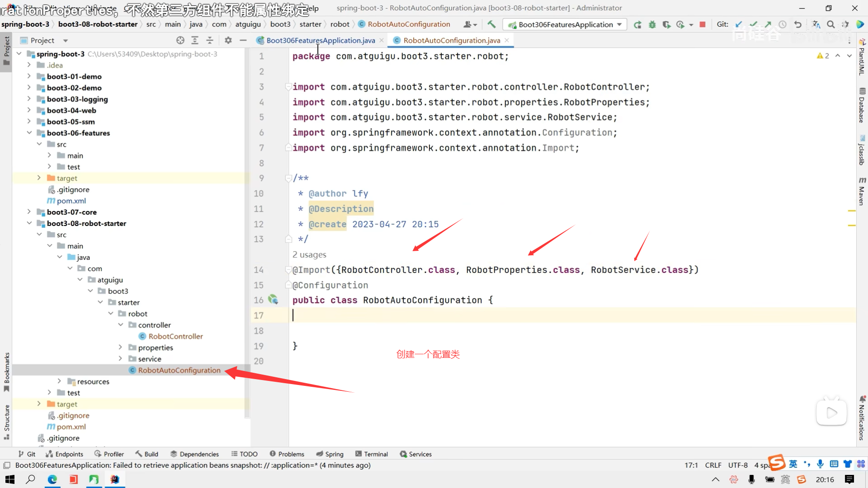Expand the boot3-07-core module
This screenshot has width=868, height=488.
click(x=29, y=212)
